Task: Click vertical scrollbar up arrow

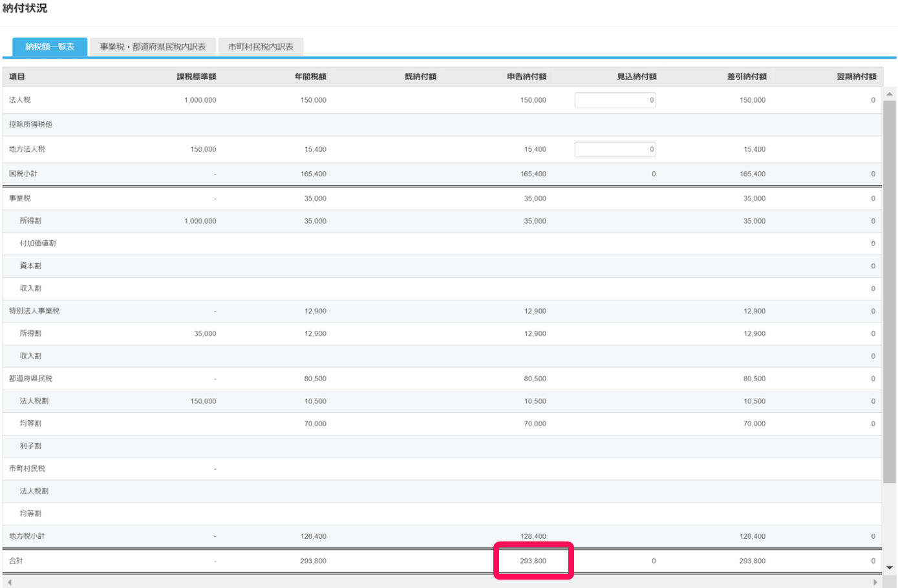Action: click(890, 94)
